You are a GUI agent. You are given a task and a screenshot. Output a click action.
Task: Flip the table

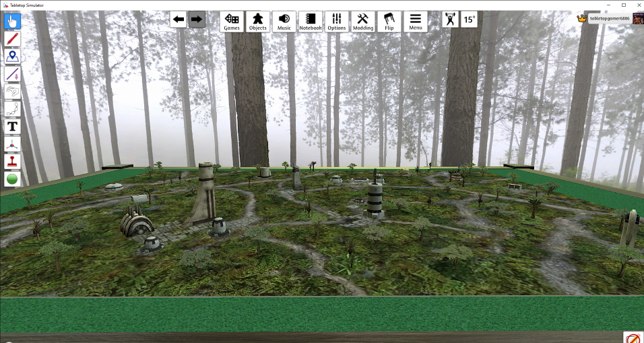click(x=389, y=22)
